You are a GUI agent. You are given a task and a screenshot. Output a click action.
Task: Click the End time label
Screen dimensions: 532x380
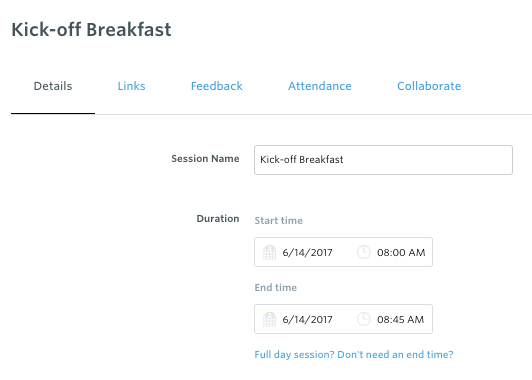(x=276, y=288)
